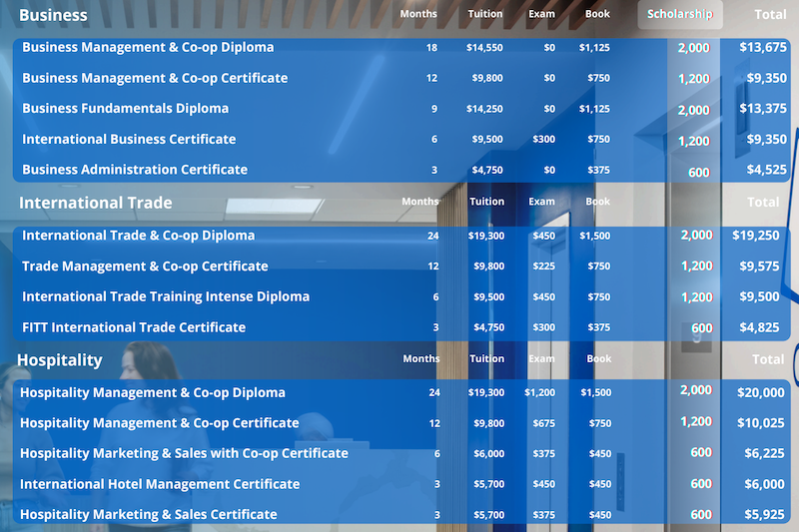
Task: Click the $9,575 total for Trade Management Certificate
Action: [759, 266]
